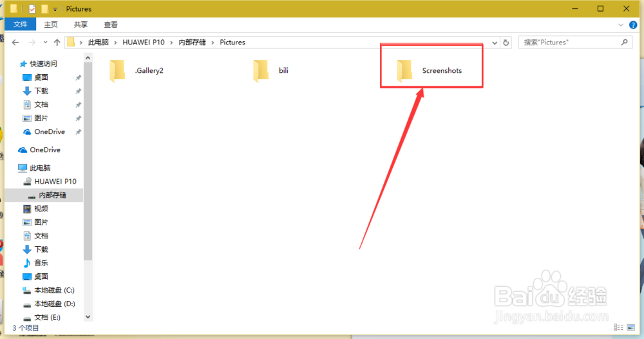Open the .Gallery2 folder
This screenshot has width=644, height=339.
point(137,70)
